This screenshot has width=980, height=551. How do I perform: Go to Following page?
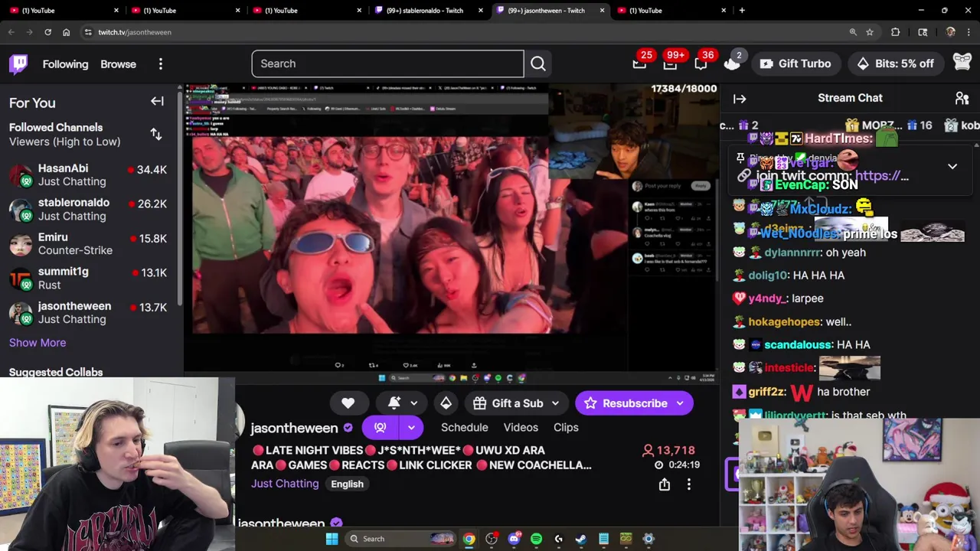click(65, 64)
